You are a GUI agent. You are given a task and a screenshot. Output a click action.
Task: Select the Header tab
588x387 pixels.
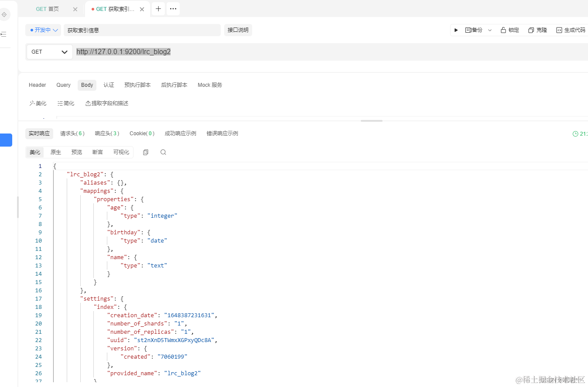(x=38, y=85)
